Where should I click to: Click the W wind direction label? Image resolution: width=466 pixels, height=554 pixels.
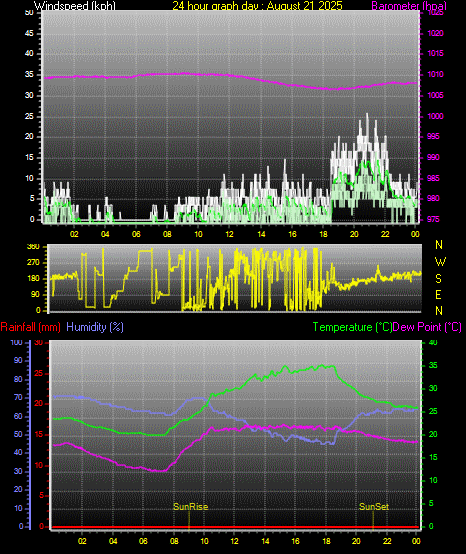click(440, 262)
